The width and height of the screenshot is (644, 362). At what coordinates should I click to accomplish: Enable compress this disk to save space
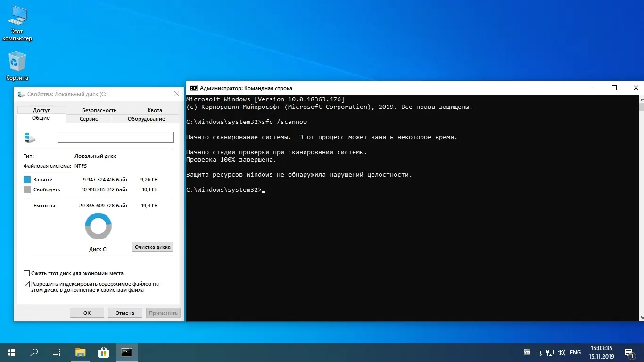(x=27, y=273)
